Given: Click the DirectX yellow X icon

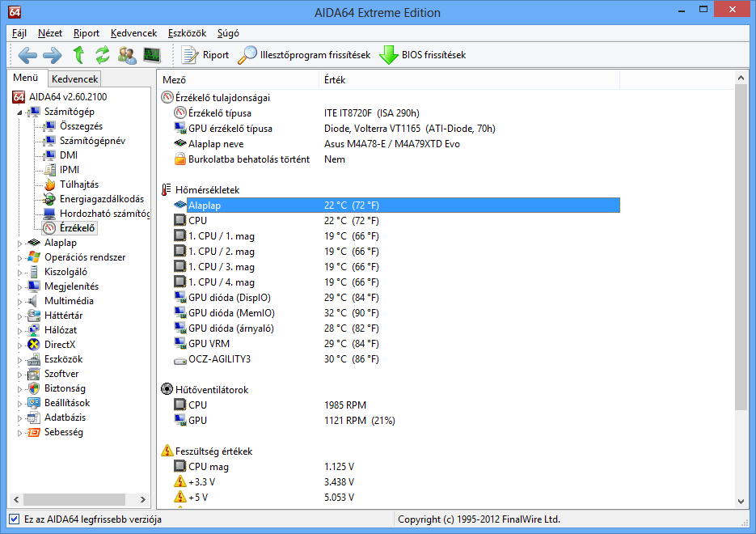Looking at the screenshot, I should coord(34,345).
